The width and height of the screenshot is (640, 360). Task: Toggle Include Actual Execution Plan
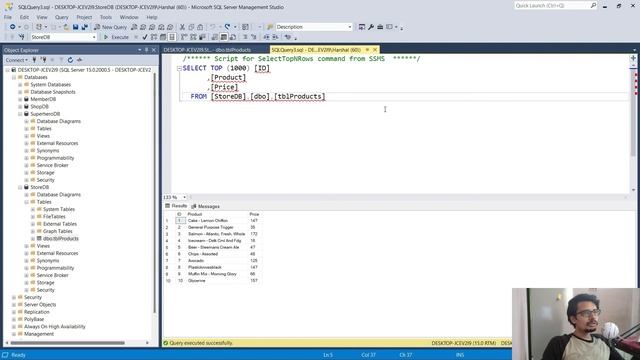pyautogui.click(x=184, y=37)
